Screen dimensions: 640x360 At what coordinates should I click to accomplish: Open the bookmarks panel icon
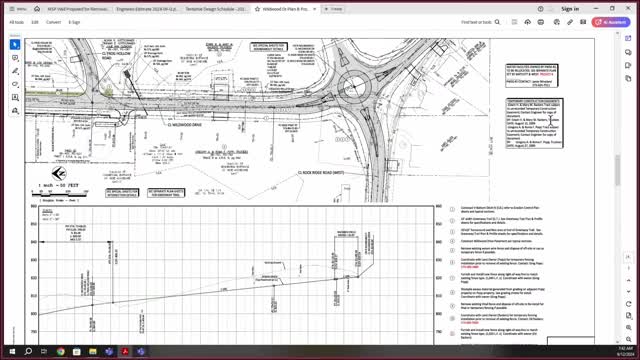(x=628, y=65)
